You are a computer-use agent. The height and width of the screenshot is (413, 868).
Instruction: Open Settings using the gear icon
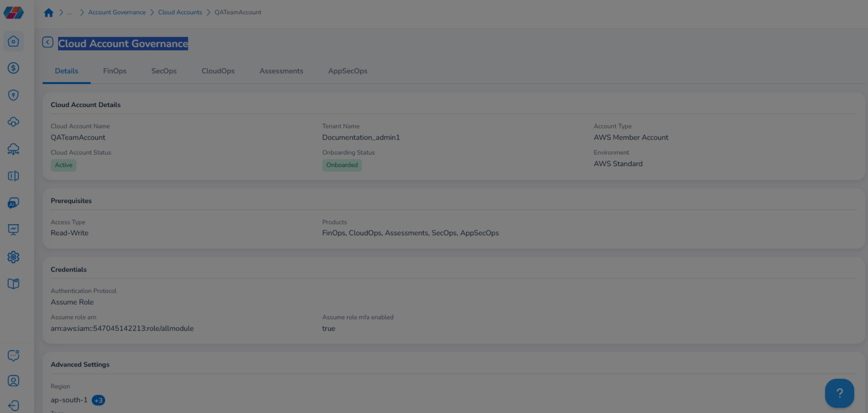click(13, 257)
